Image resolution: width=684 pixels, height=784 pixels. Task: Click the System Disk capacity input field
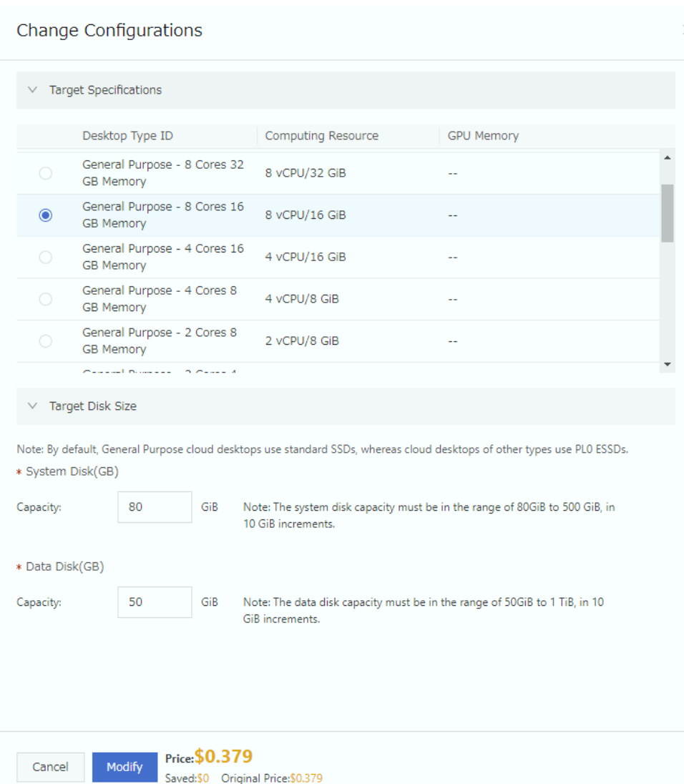[155, 507]
